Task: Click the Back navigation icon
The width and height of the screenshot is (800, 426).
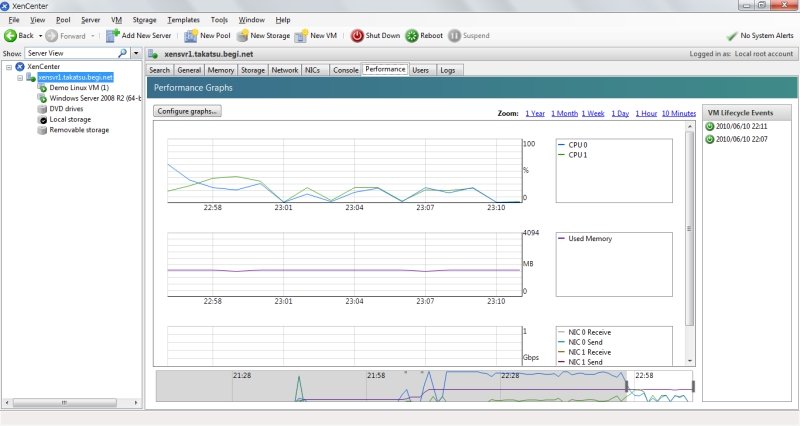Action: pos(10,36)
